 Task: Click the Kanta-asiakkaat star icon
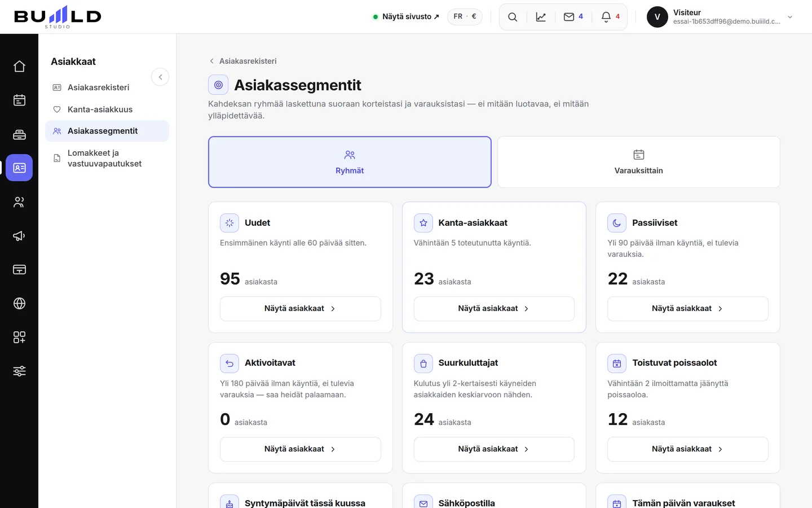tap(423, 223)
